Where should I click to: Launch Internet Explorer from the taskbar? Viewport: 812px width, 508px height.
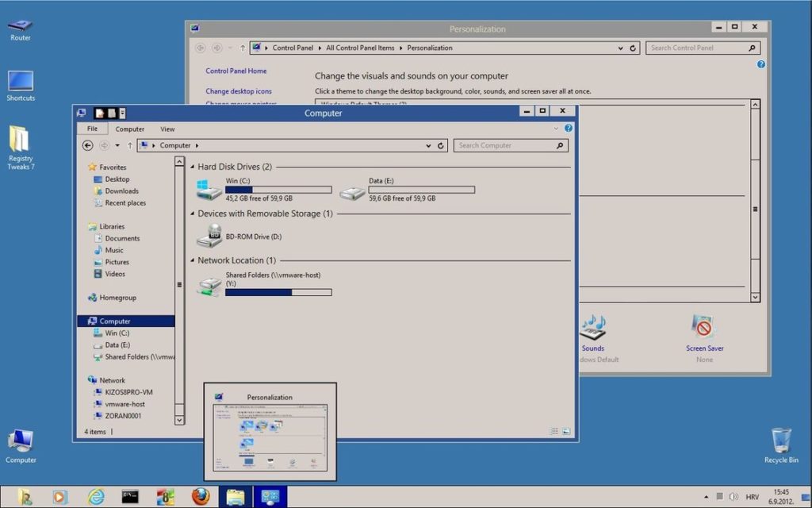96,496
